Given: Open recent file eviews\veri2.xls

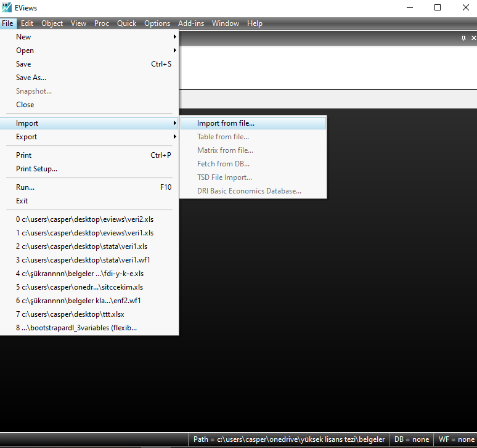Looking at the screenshot, I should [x=89, y=219].
